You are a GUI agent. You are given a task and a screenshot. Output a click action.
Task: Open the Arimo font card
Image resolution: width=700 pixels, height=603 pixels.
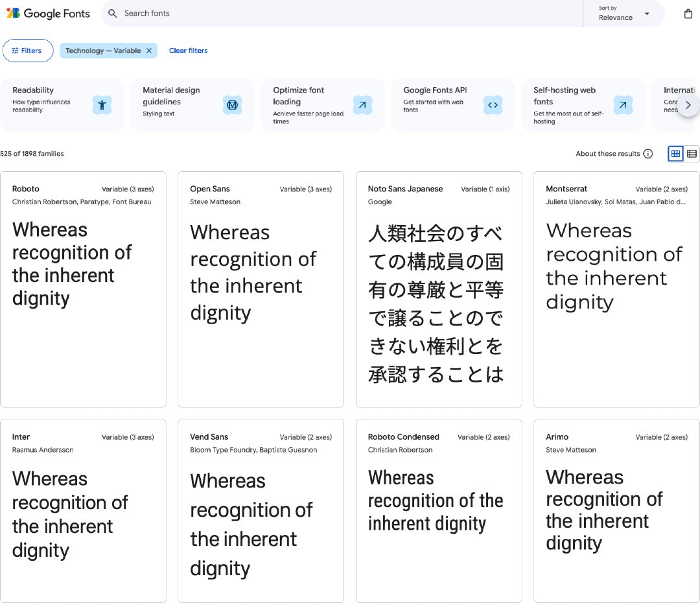pos(616,511)
